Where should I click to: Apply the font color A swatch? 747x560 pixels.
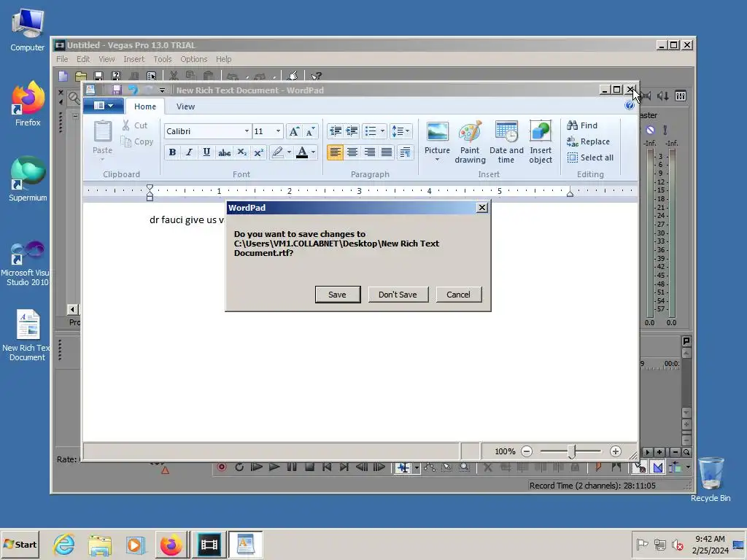[301, 152]
